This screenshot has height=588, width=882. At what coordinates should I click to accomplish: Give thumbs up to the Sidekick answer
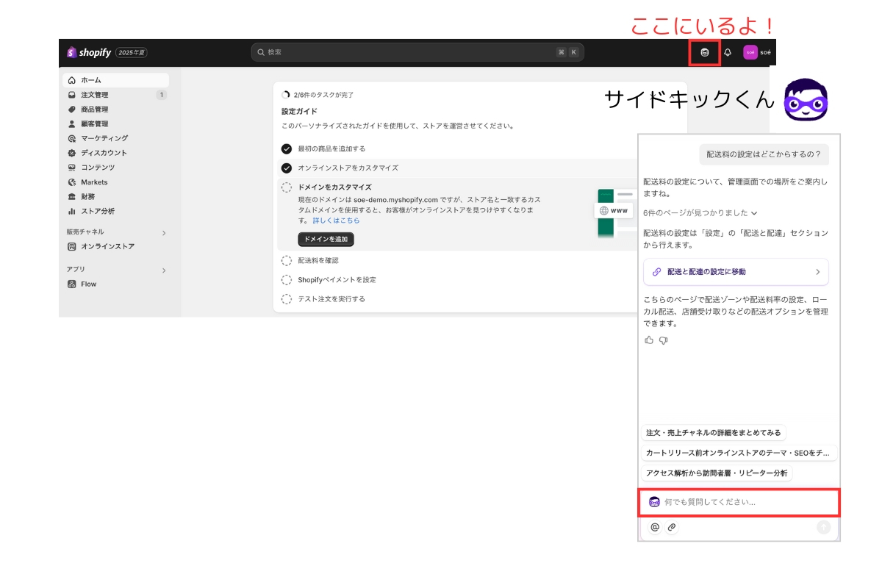point(649,340)
